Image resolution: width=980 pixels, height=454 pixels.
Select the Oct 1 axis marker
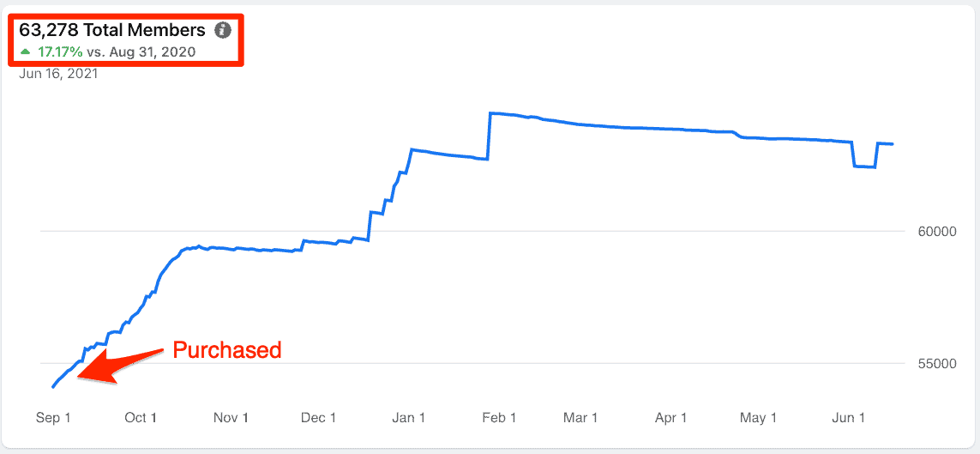(140, 418)
